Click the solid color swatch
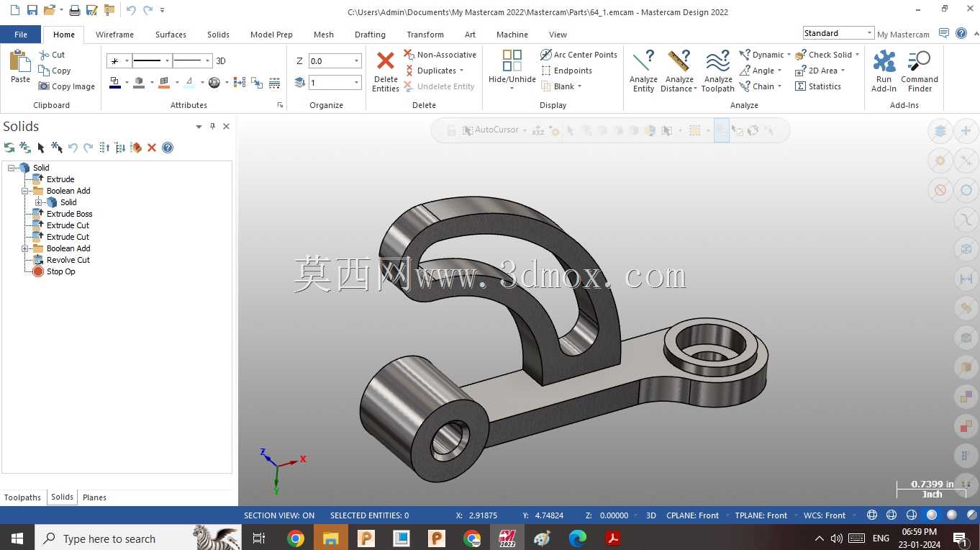 click(x=140, y=83)
